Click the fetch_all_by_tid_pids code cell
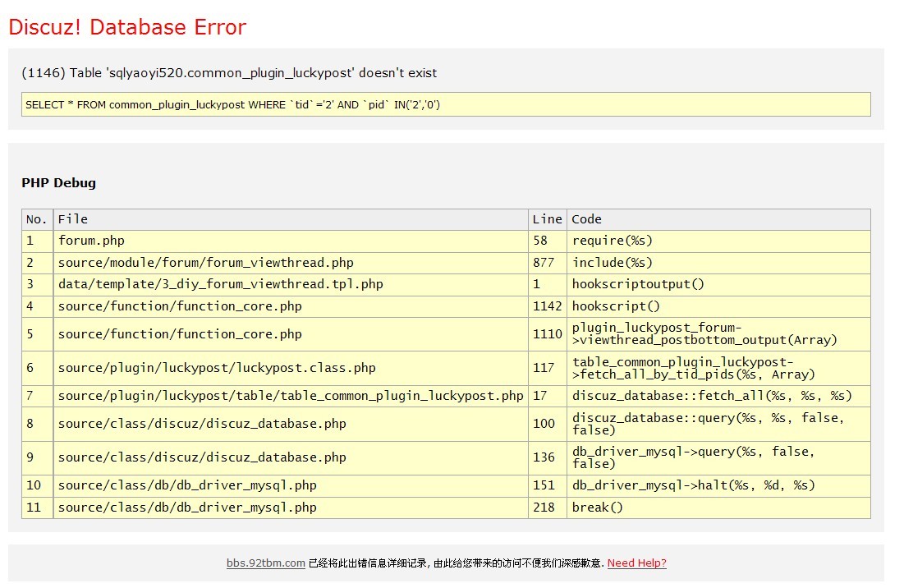The height and width of the screenshot is (588, 904). click(719, 369)
